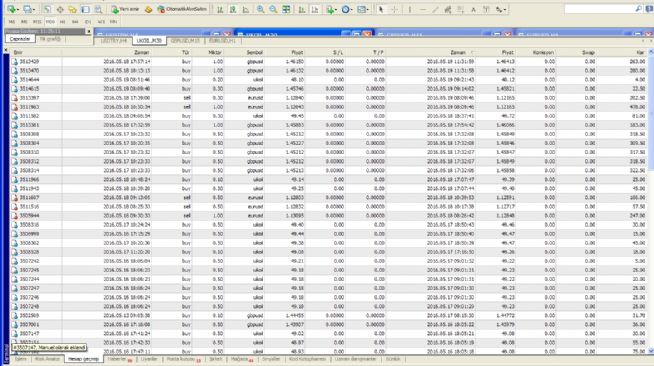The height and width of the screenshot is (366, 654).
Task: Select the M1 timeframe button
Action: tap(11, 22)
